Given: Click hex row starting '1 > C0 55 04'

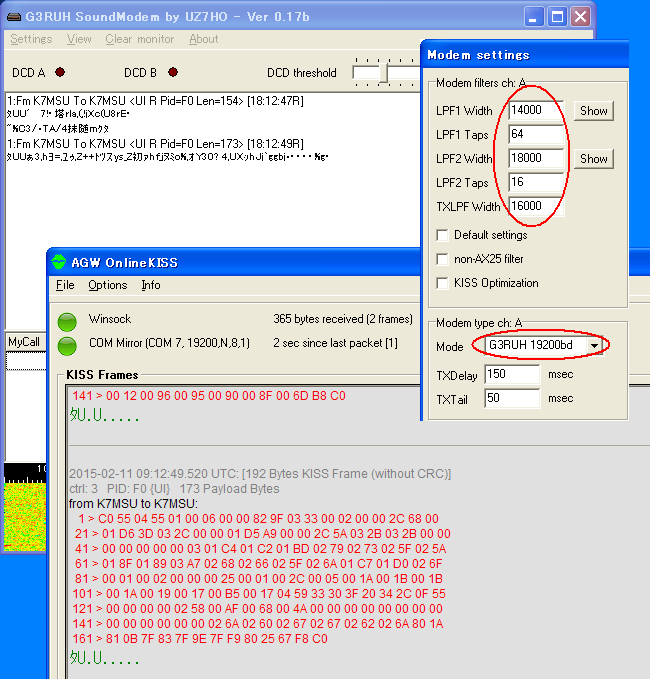Looking at the screenshot, I should 259,519.
